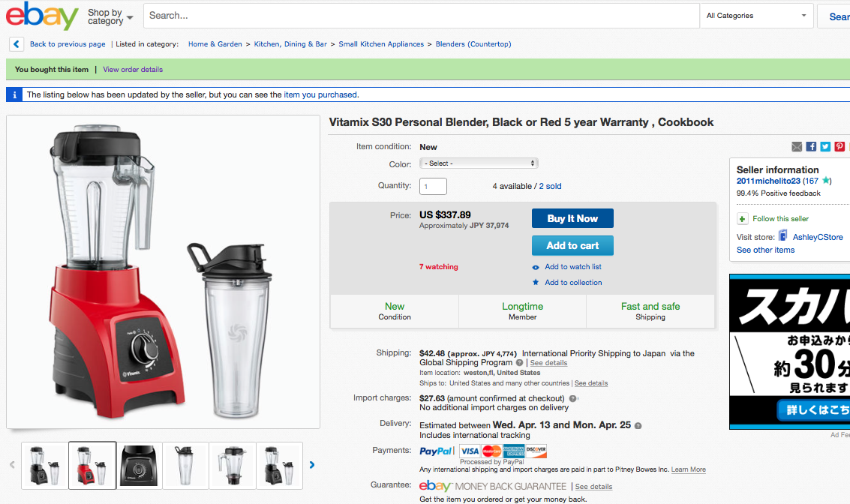Click the store icon next to AshleyCStore
Viewport: 850px width, 504px height.
782,237
